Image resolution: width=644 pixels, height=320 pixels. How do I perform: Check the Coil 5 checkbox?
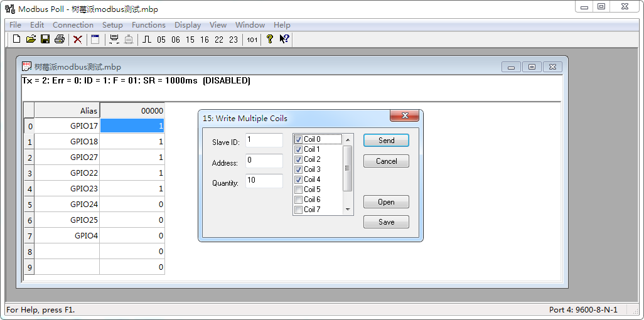click(299, 189)
